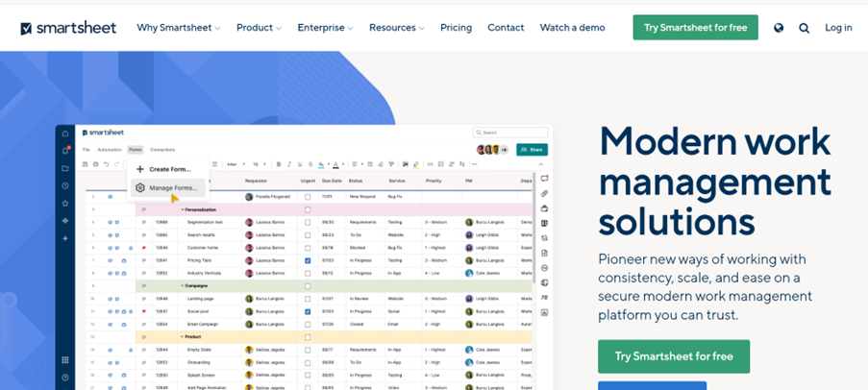Click the Redo arrow in the sheet toolbar
The width and height of the screenshot is (868, 390).
pyautogui.click(x=117, y=164)
